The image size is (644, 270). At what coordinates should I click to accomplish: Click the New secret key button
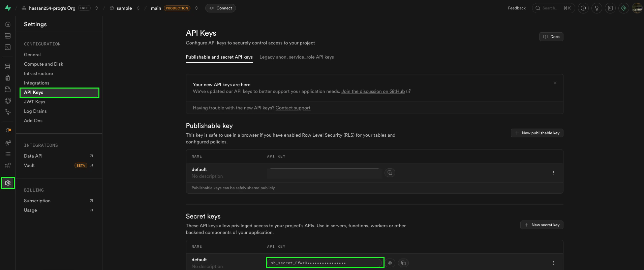tap(542, 225)
